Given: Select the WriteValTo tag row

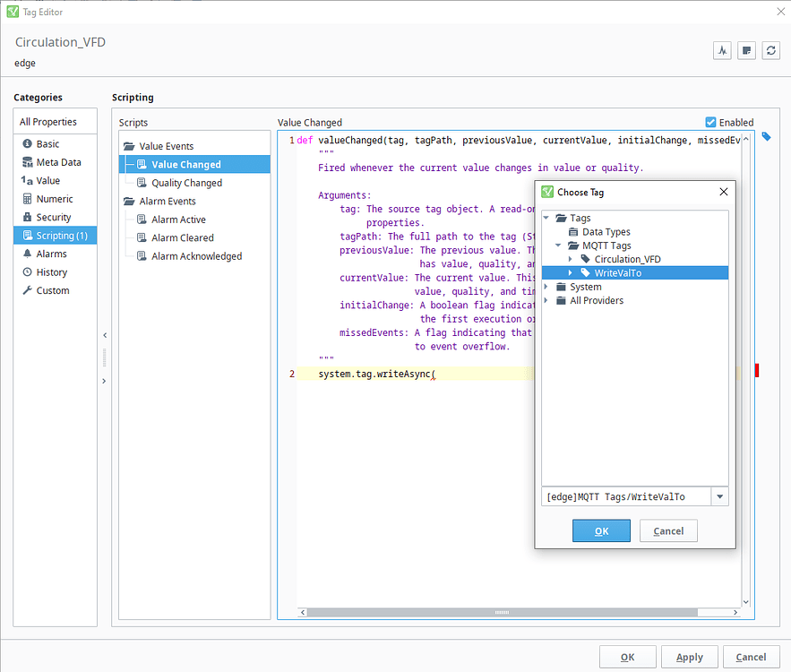Looking at the screenshot, I should tap(634, 273).
